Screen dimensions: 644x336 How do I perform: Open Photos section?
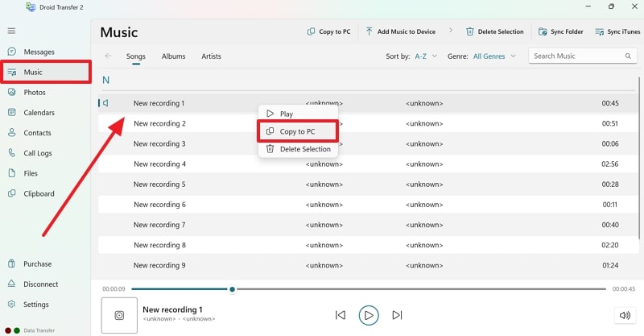[x=35, y=92]
